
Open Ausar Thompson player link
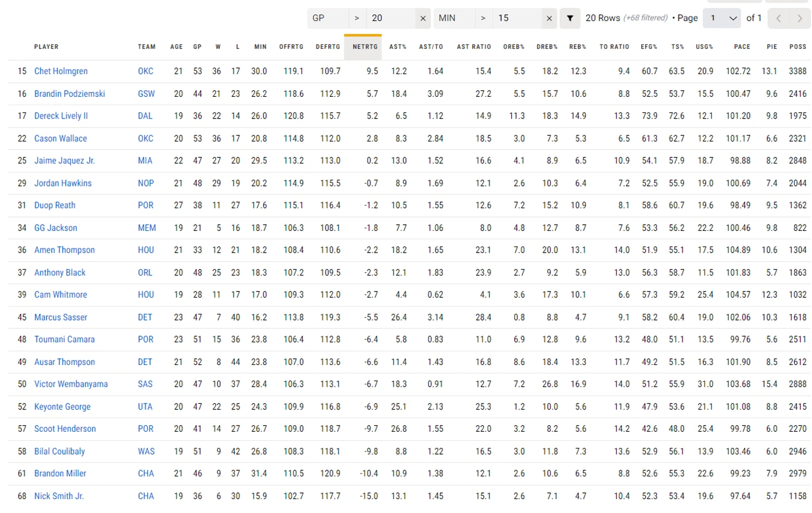tap(65, 362)
